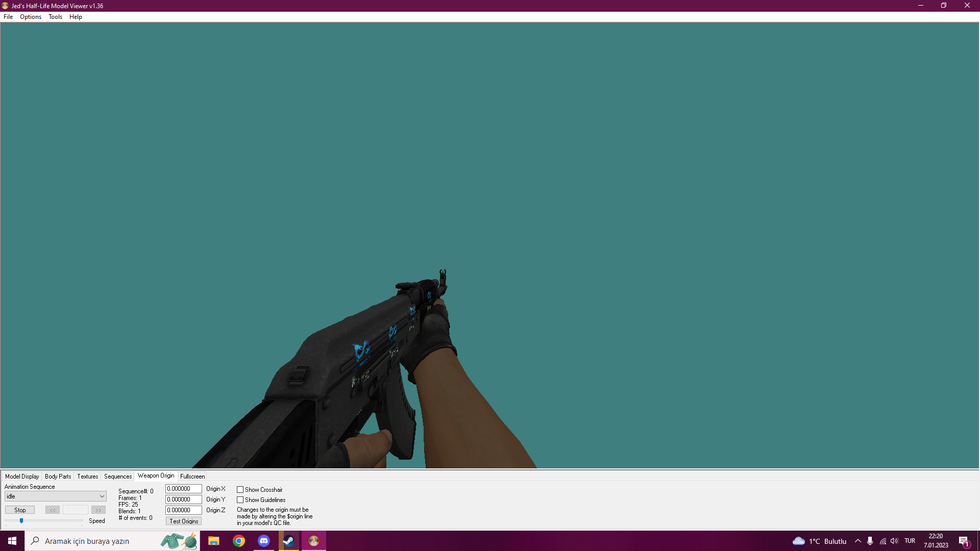Image resolution: width=980 pixels, height=551 pixels.
Task: Open Google Chrome from taskbar
Action: click(x=238, y=541)
